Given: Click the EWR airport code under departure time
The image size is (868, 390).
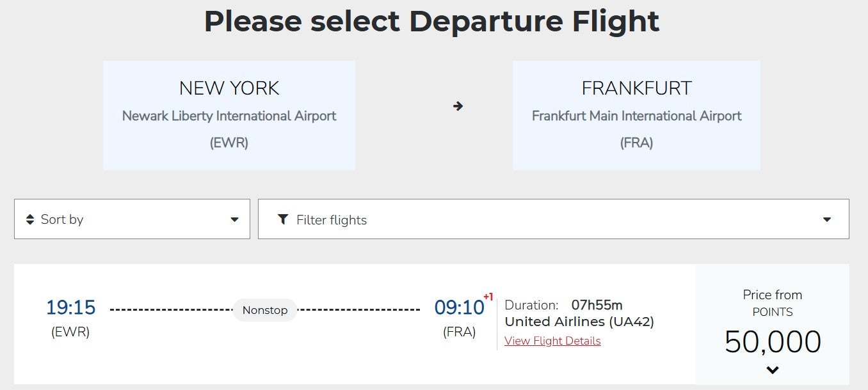Looking at the screenshot, I should coord(71,331).
